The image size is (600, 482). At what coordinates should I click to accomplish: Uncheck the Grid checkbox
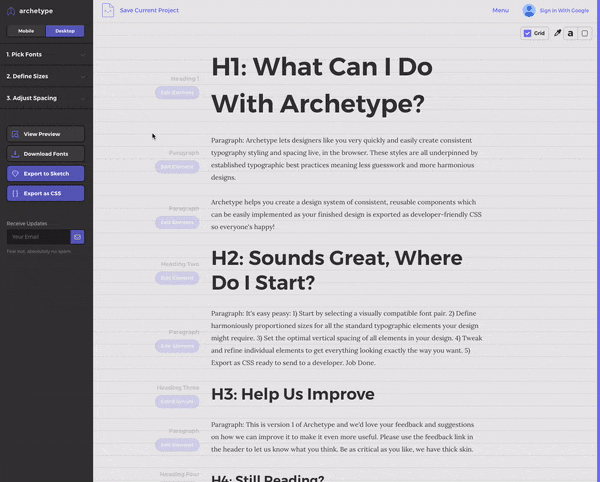pyautogui.click(x=527, y=33)
